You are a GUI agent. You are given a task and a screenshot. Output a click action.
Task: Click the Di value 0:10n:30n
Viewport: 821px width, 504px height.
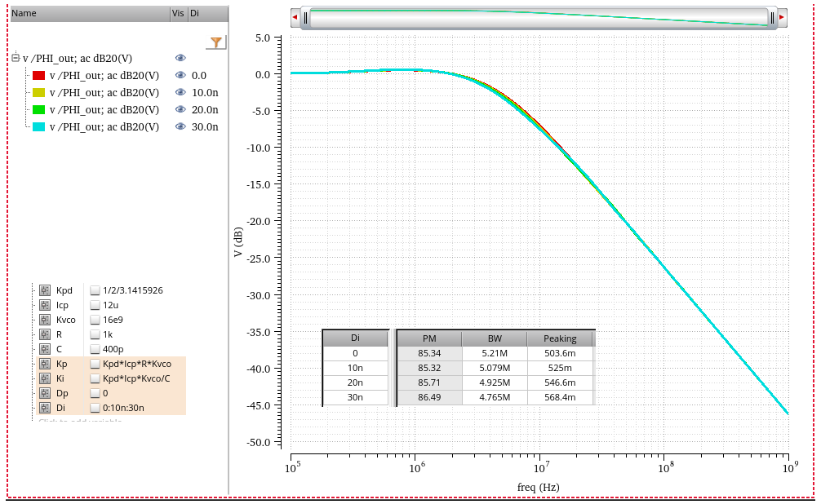click(x=123, y=408)
